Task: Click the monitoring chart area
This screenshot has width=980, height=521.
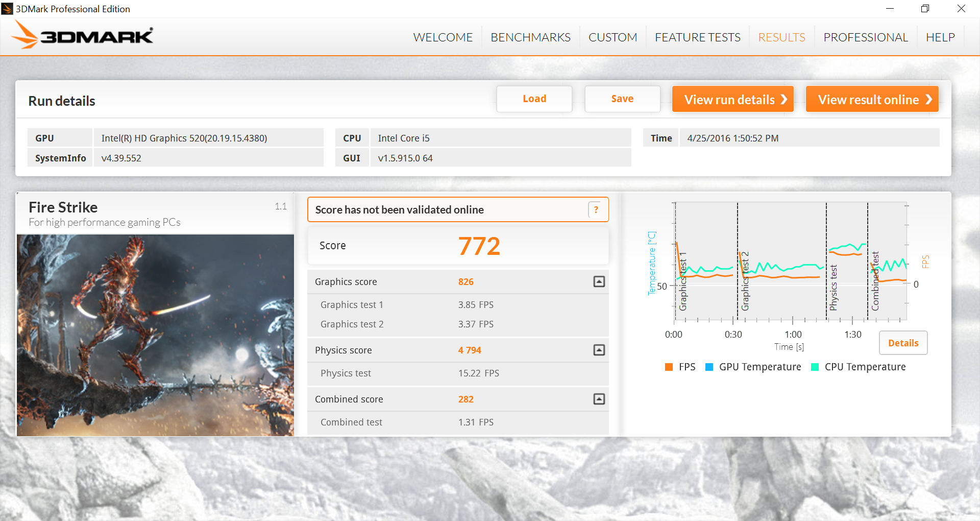Action: (x=790, y=261)
